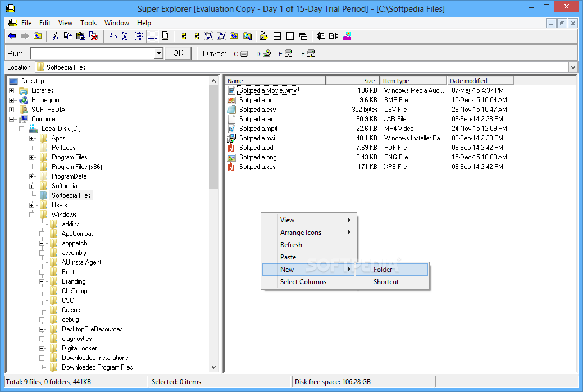Screen dimensions: 583x392
Task: Click the tree pane scrollbar thumb
Action: (213, 137)
